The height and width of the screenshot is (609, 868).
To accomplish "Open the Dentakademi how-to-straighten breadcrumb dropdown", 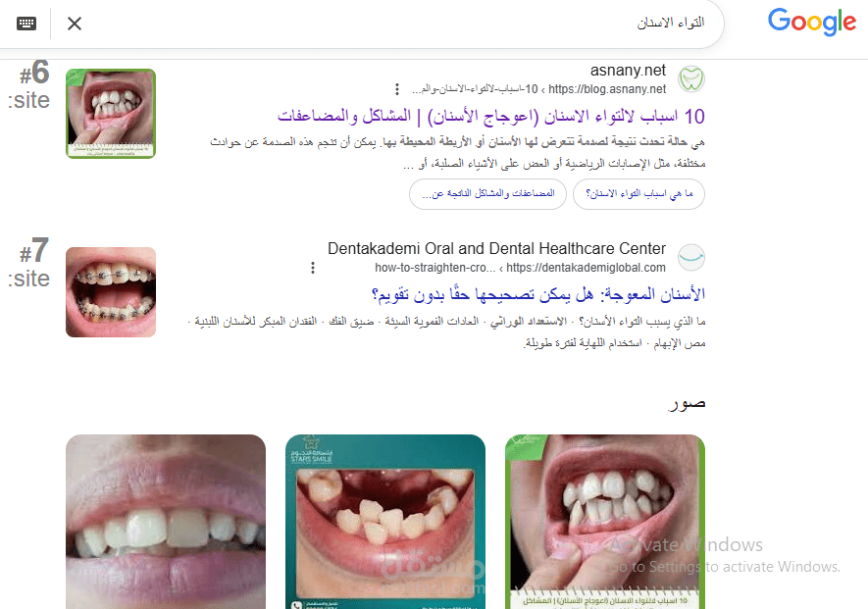I will (x=434, y=267).
